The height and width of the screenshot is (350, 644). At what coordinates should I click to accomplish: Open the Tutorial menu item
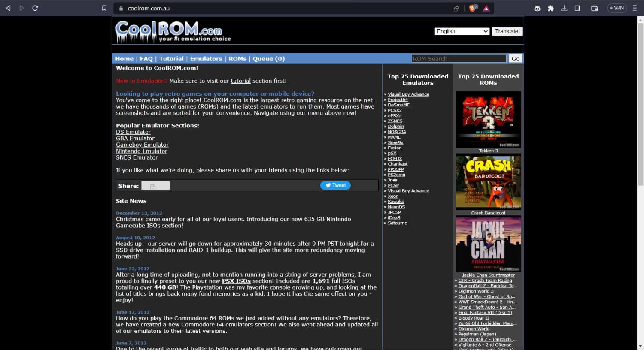pos(171,59)
